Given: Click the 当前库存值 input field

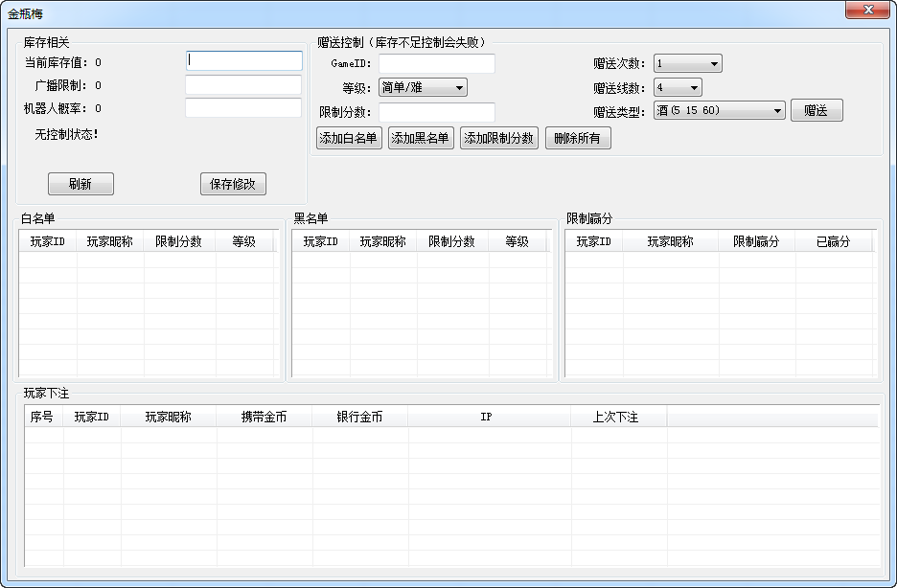Looking at the screenshot, I should (243, 60).
